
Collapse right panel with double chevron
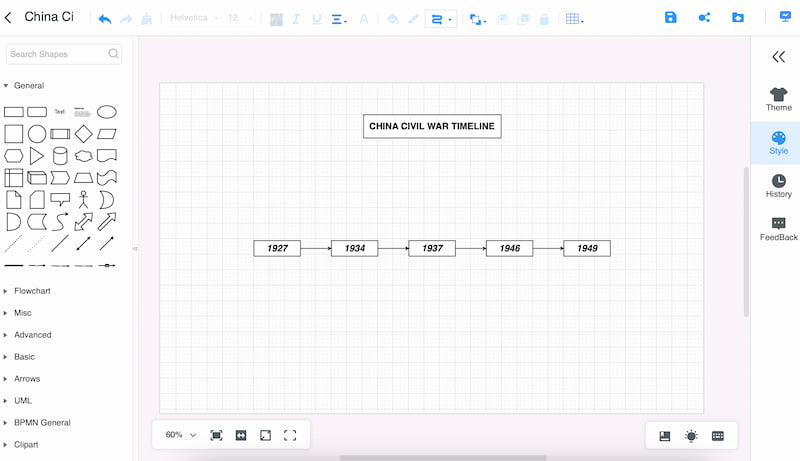(779, 57)
